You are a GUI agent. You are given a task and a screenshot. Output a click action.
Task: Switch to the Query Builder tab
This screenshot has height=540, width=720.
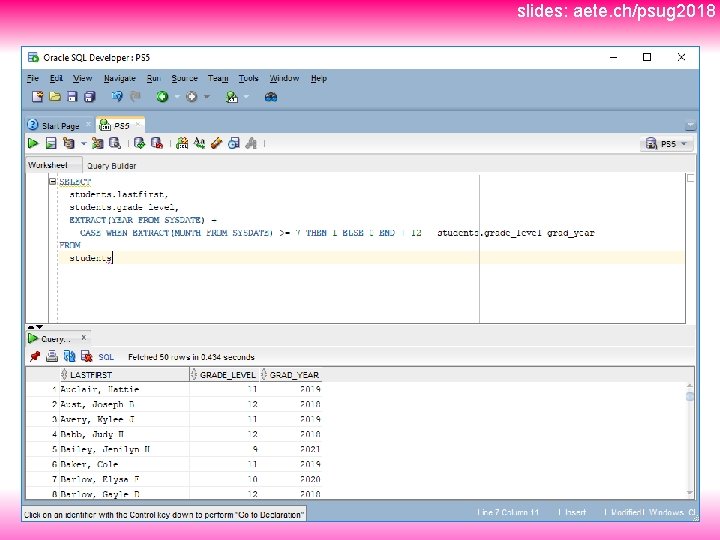[x=112, y=166]
